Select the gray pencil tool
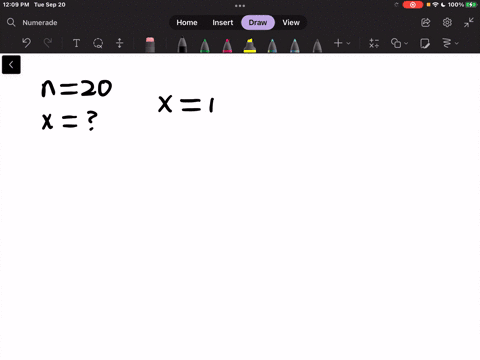This screenshot has height=360, width=480. click(x=317, y=45)
